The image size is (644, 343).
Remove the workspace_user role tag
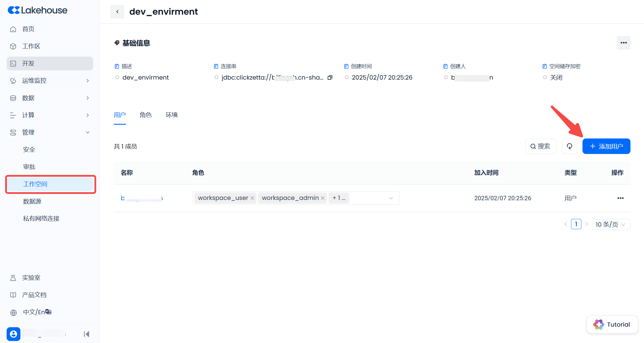[x=252, y=198]
